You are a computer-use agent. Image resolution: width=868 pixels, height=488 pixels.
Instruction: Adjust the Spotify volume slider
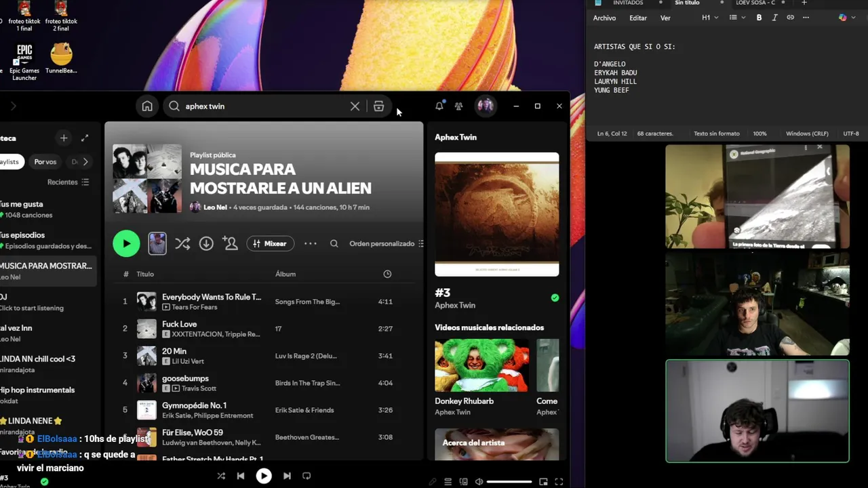point(509,482)
